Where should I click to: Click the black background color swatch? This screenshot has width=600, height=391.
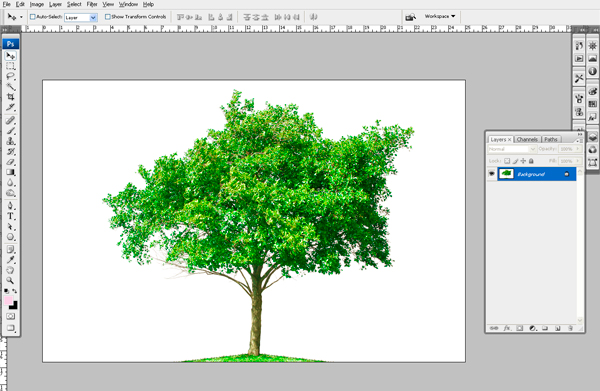[15, 306]
